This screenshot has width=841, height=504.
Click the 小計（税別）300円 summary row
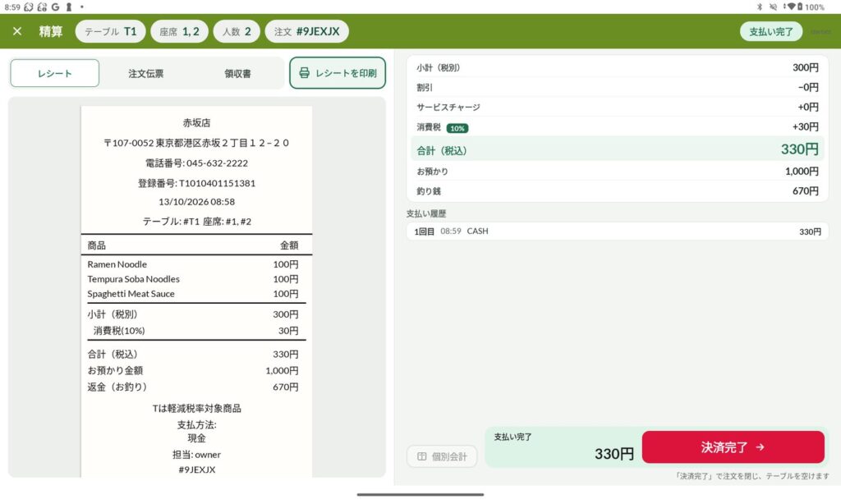618,67
